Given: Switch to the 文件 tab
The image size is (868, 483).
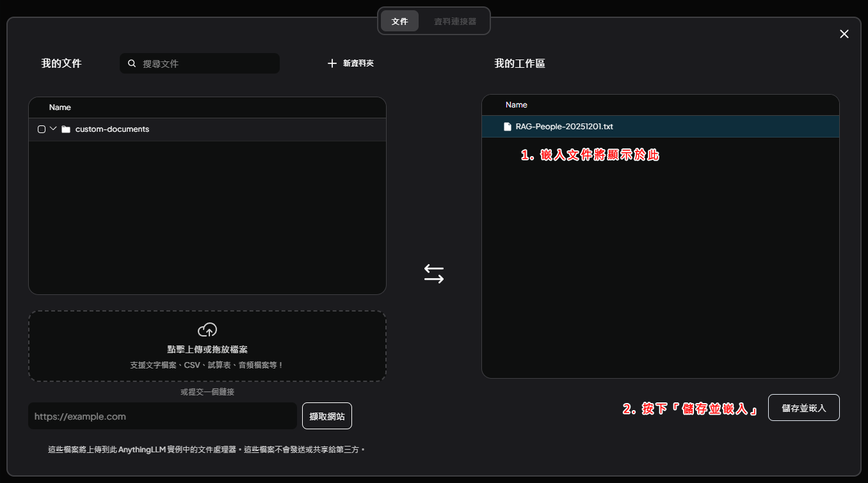Looking at the screenshot, I should click(x=399, y=21).
